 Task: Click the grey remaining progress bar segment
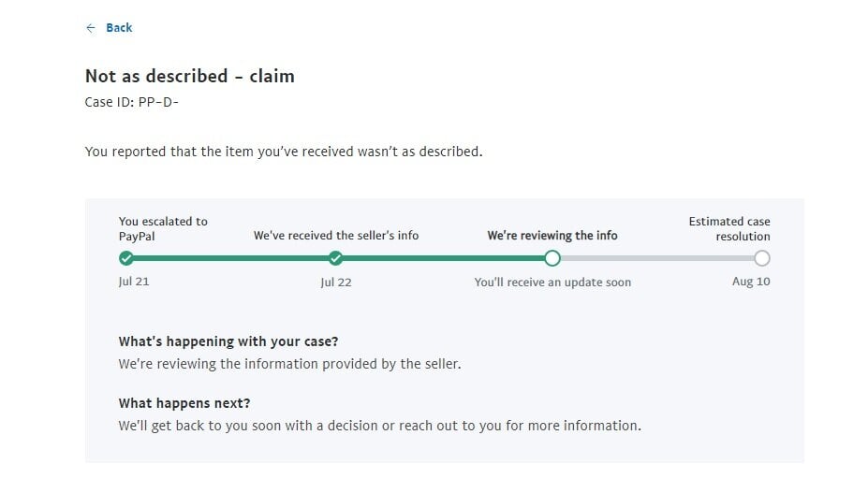(657, 258)
